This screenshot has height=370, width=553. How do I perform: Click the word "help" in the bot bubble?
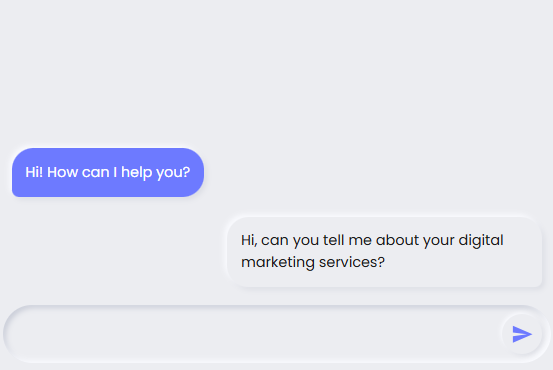tap(136, 172)
